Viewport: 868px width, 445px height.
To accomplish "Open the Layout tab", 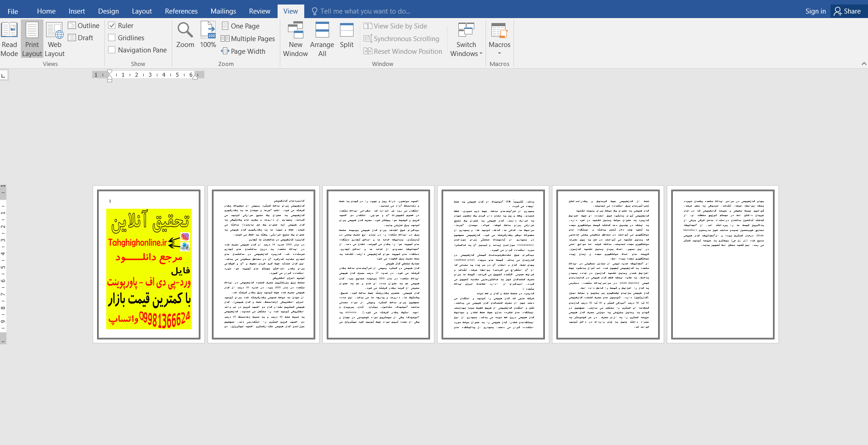I will (142, 11).
